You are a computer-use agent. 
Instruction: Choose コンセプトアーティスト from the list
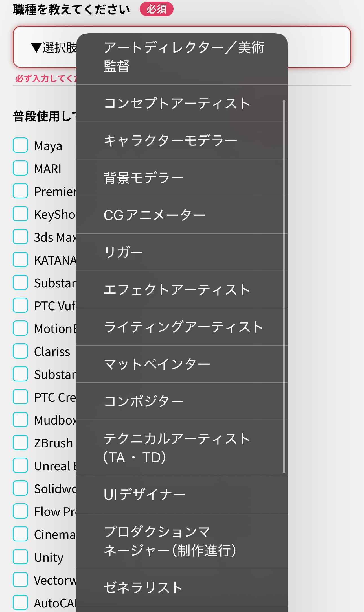[x=182, y=103]
